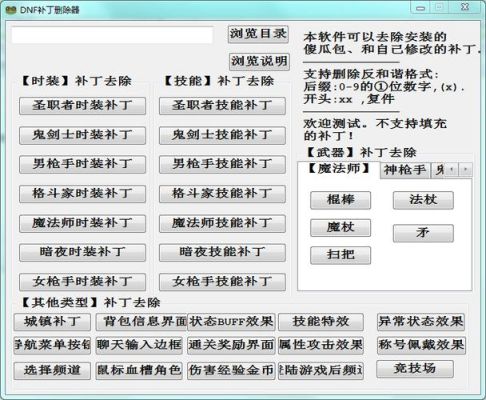Remove 女枪手时装补丁

point(82,282)
